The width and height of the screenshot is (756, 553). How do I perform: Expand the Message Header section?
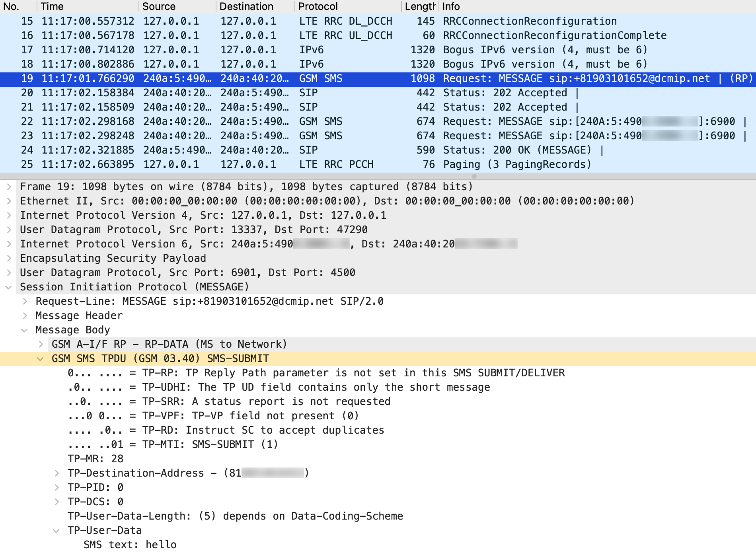pyautogui.click(x=25, y=315)
